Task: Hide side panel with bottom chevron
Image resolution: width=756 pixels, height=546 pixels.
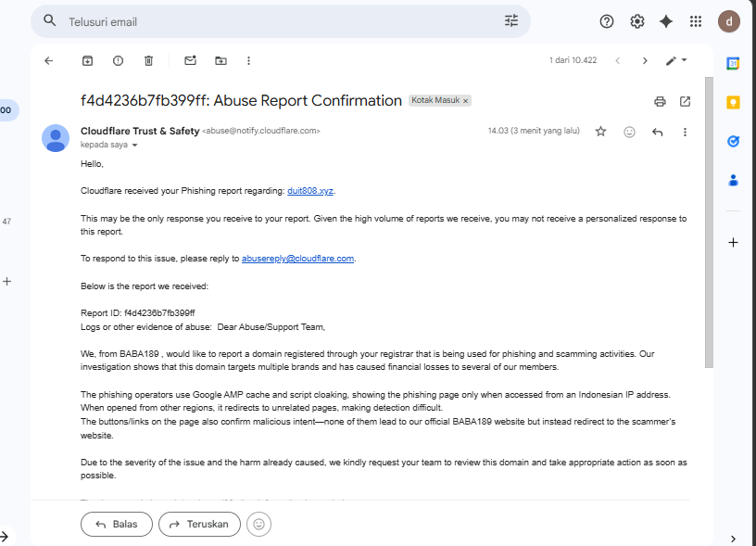Action: coord(733,539)
